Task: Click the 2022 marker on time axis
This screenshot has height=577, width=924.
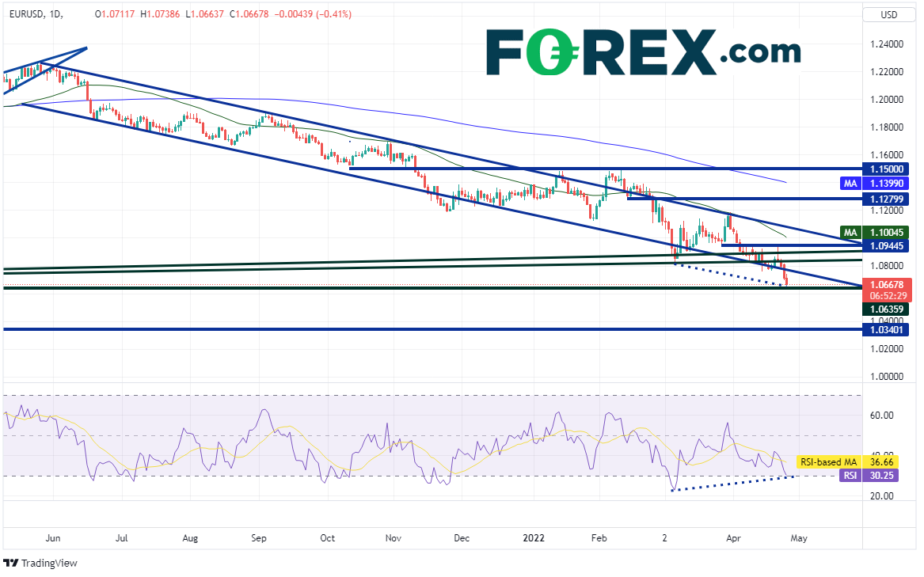Action: 533,538
